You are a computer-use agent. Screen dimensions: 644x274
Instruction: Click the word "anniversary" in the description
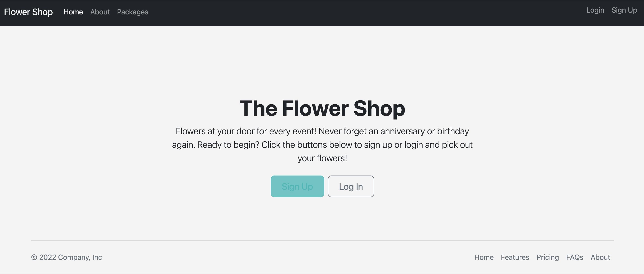tap(402, 131)
